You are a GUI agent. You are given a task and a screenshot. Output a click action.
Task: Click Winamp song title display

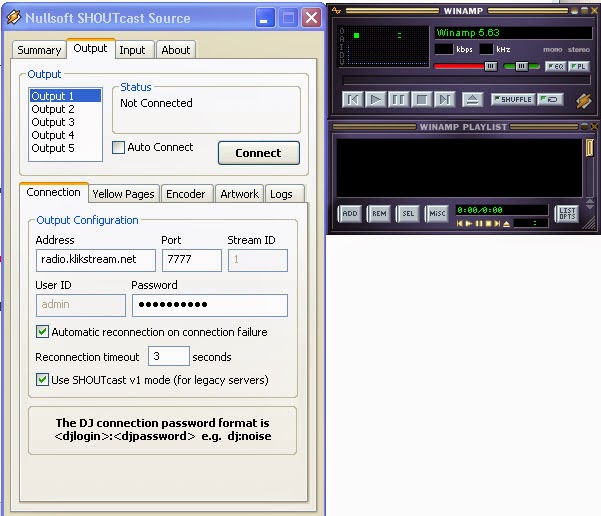514,33
